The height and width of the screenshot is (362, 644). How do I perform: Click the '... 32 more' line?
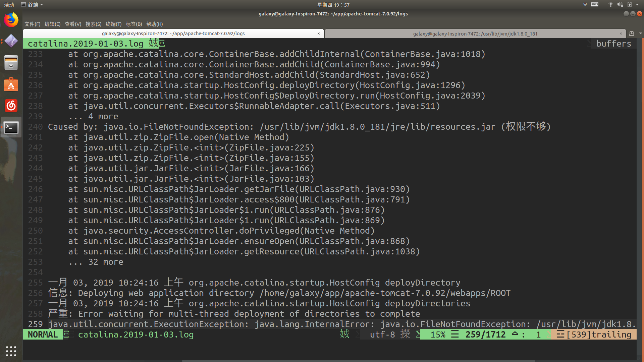pyautogui.click(x=96, y=262)
